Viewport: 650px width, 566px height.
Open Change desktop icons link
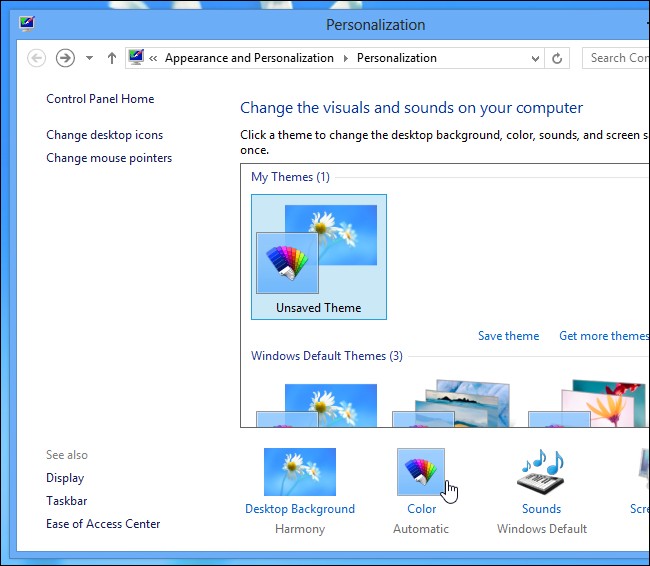104,135
